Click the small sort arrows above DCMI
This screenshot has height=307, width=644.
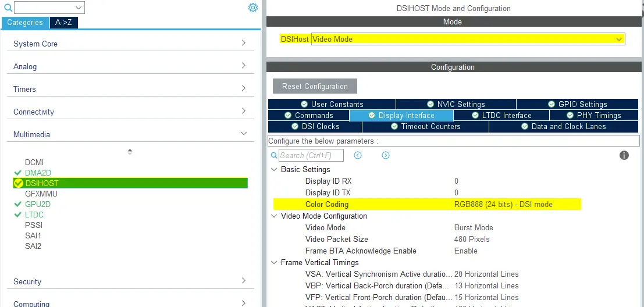[x=130, y=152]
